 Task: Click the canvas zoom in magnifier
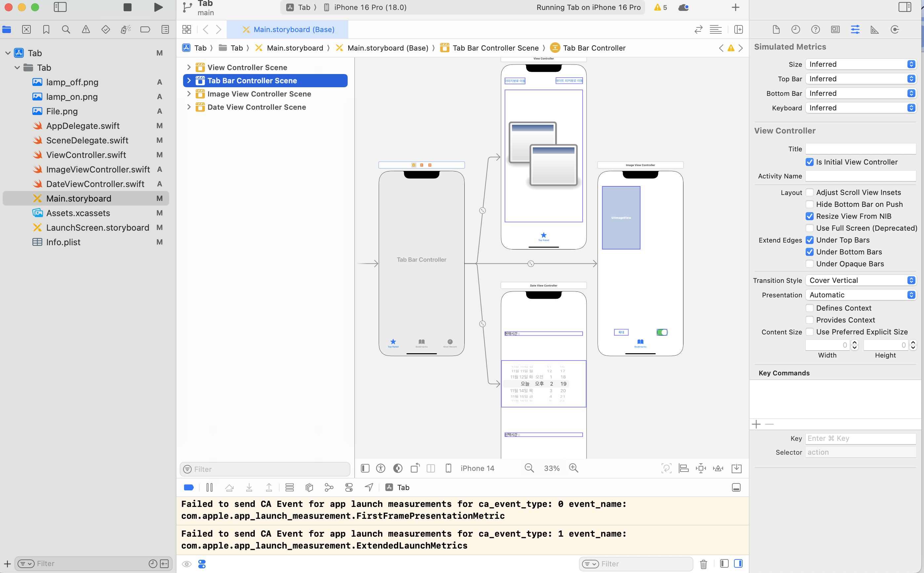(x=573, y=468)
